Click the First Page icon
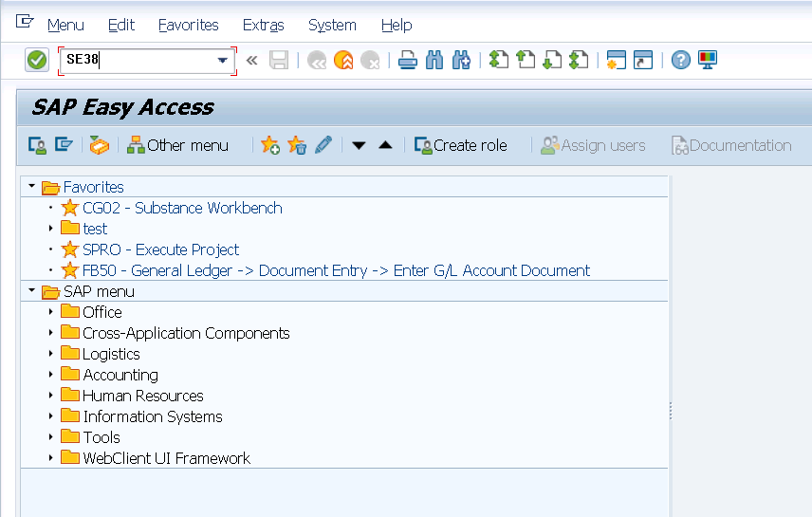Screen dimensions: 812x517 (x=499, y=60)
